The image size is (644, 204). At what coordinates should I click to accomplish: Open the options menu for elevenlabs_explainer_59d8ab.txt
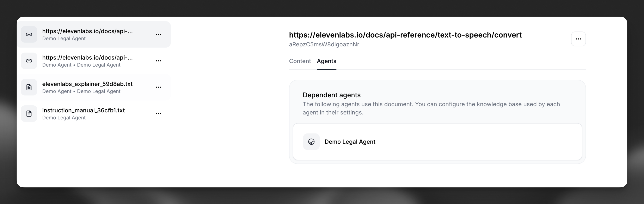coord(159,87)
